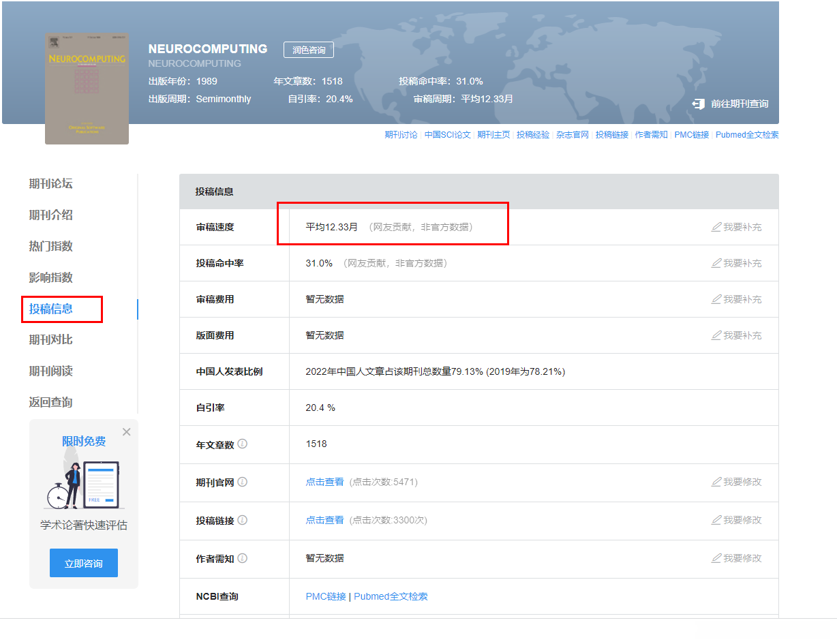Click 我要修改 in the 作者需知 row
Screen dimensions: 837x644
736,558
